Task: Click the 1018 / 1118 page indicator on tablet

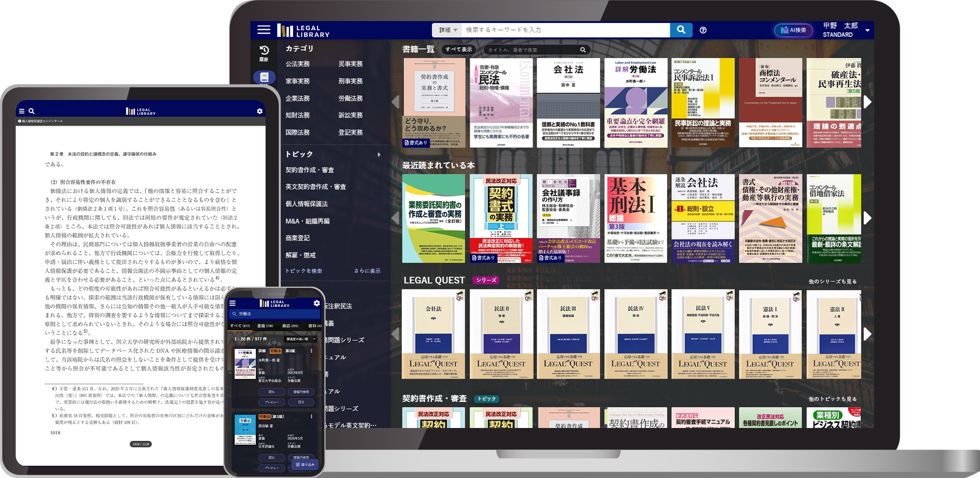Action: (x=141, y=444)
